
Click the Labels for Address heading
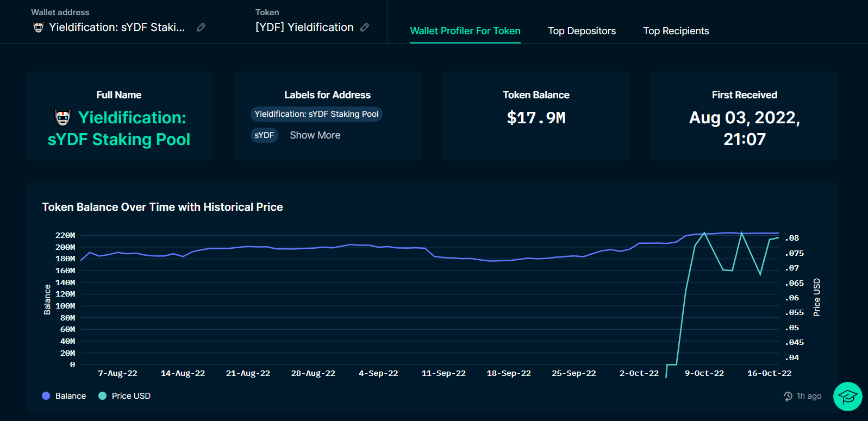point(328,95)
